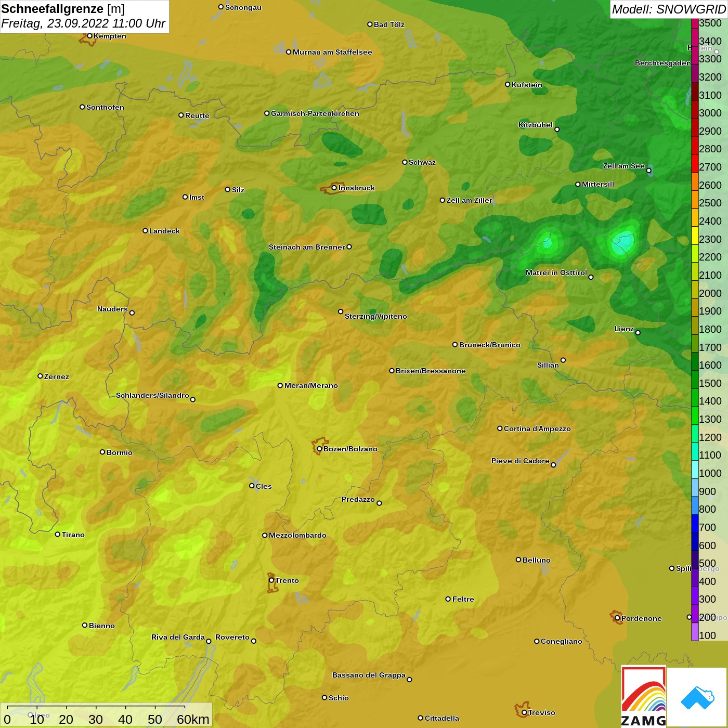Click the Mittersill label
The image size is (728, 728).
coord(598,184)
